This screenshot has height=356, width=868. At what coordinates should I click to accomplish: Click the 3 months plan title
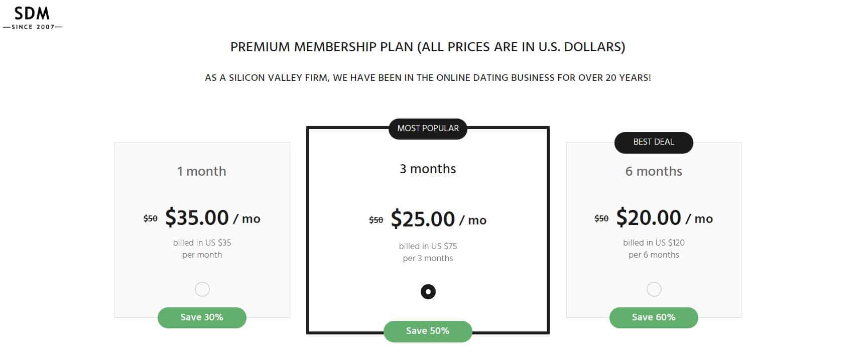(x=428, y=169)
